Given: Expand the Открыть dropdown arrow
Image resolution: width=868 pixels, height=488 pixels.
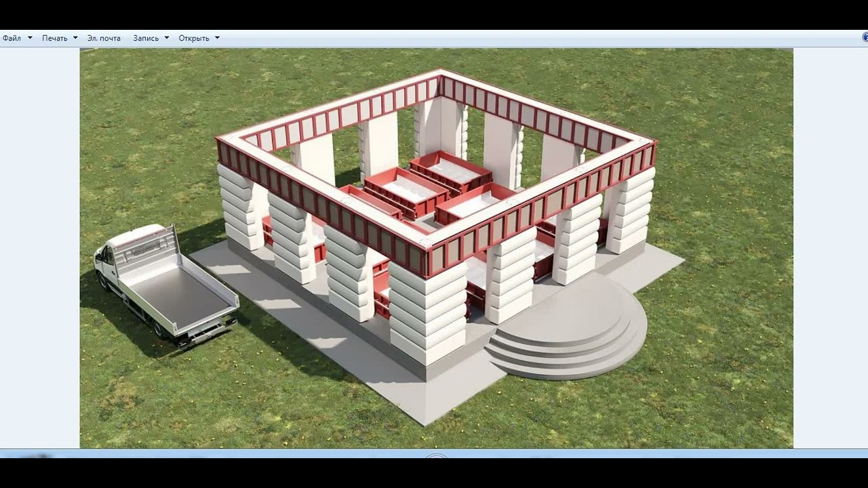Looking at the screenshot, I should click(217, 39).
